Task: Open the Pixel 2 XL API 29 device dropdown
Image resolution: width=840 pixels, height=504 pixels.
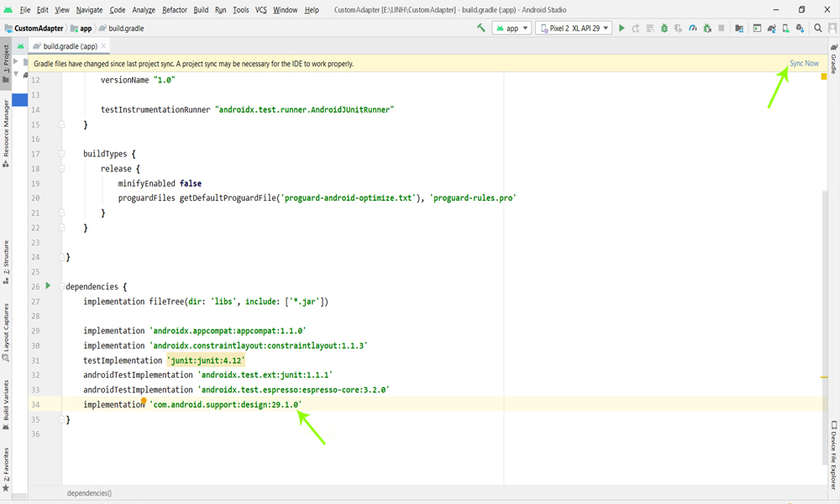Action: pyautogui.click(x=574, y=28)
